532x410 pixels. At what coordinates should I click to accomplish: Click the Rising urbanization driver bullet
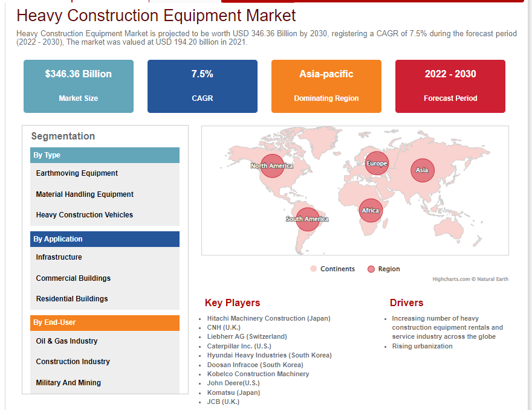(x=422, y=346)
